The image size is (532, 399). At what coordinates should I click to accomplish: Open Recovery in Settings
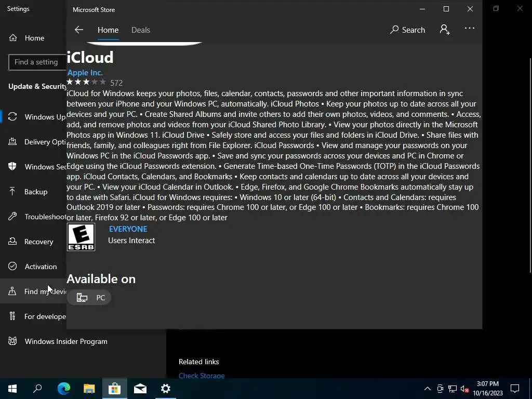point(33,242)
